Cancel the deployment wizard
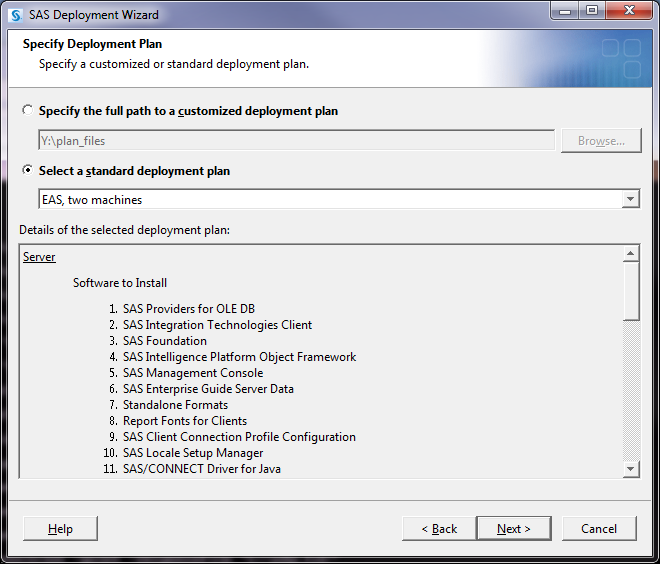Image resolution: width=660 pixels, height=564 pixels. (x=599, y=529)
